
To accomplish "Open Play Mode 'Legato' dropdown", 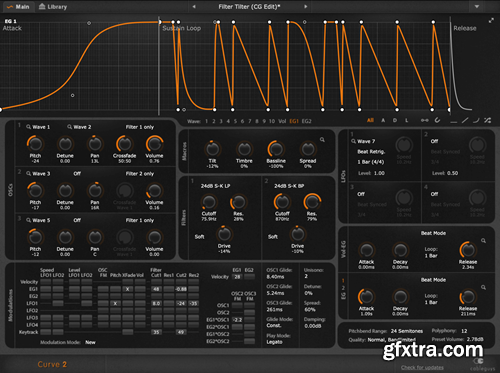I will pyautogui.click(x=274, y=342).
